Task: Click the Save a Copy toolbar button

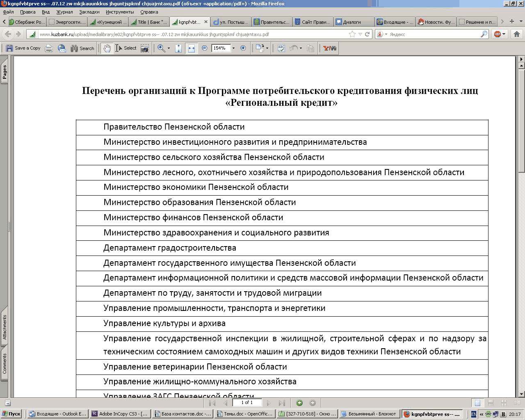Action: click(23, 48)
